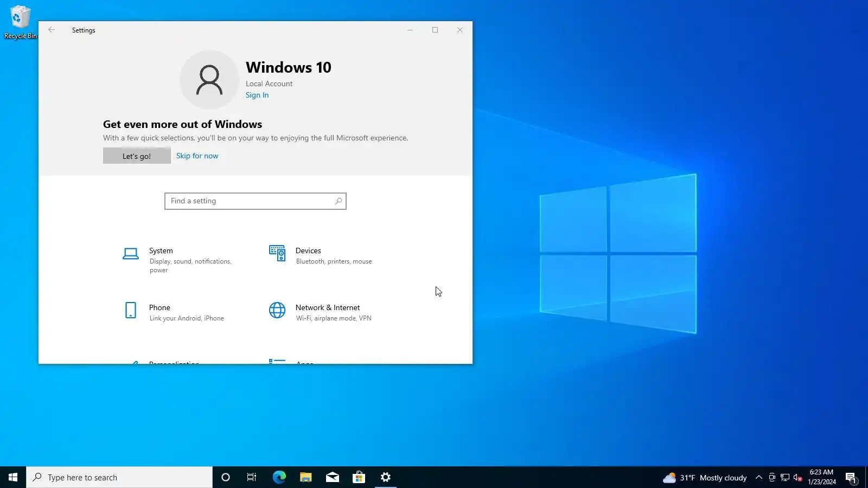Viewport: 868px width, 488px height.
Task: Click the user account avatar picture
Action: pyautogui.click(x=209, y=80)
